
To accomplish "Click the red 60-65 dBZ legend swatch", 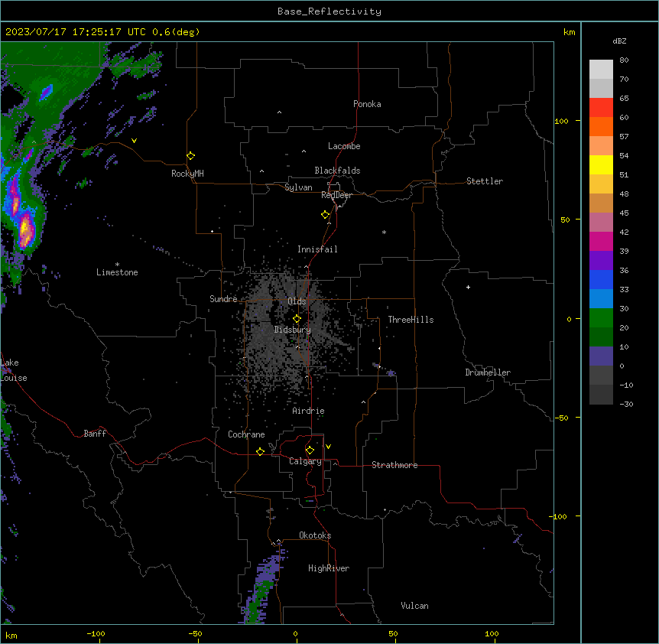I will coord(601,107).
